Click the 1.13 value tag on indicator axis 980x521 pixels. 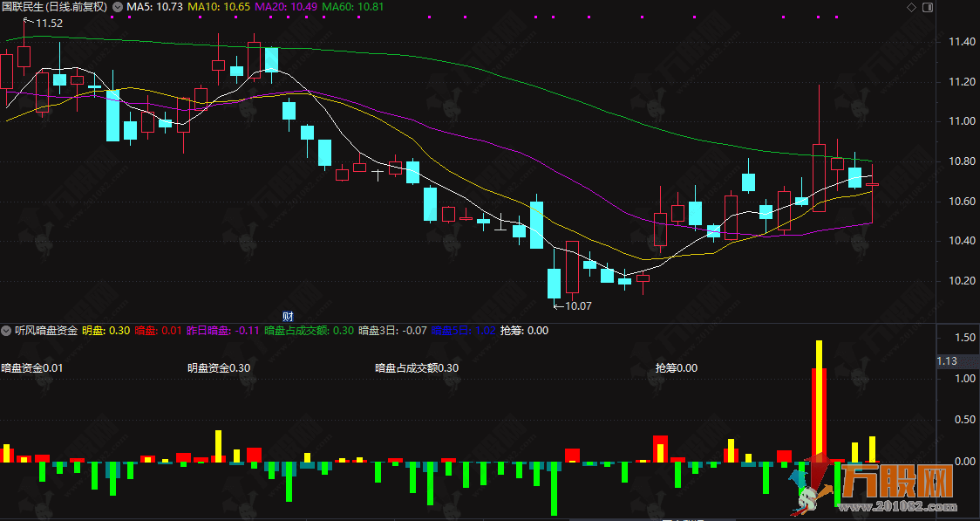click(947, 360)
